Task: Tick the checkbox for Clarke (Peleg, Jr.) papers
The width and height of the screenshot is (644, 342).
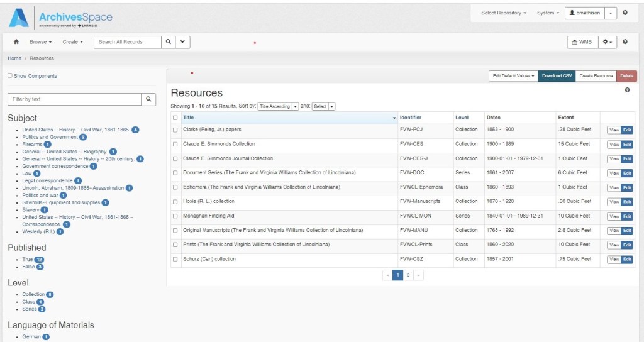Action: [175, 130]
